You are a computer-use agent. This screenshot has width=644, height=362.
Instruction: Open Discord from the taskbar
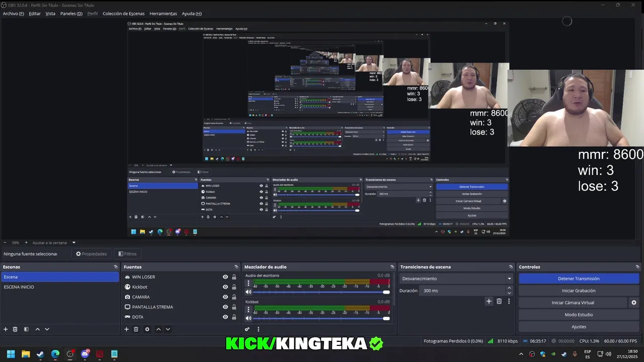[x=85, y=354]
